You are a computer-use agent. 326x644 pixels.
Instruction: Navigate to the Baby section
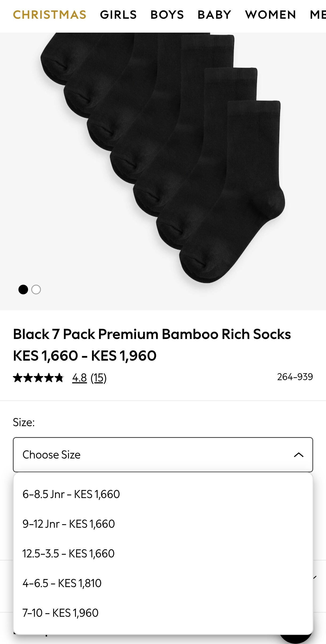(215, 15)
